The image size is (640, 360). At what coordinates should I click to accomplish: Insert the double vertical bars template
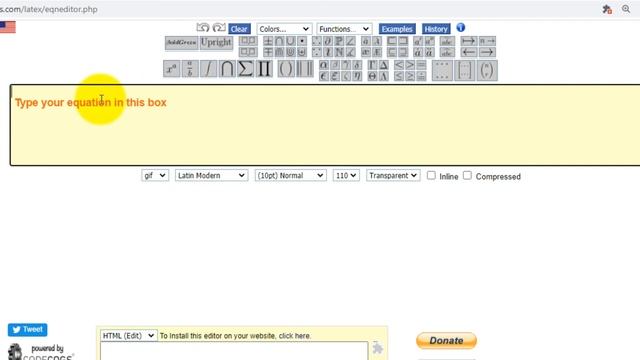(x=304, y=69)
